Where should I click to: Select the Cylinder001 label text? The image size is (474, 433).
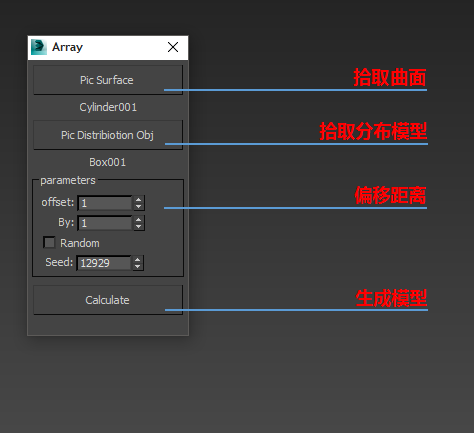[x=108, y=107]
